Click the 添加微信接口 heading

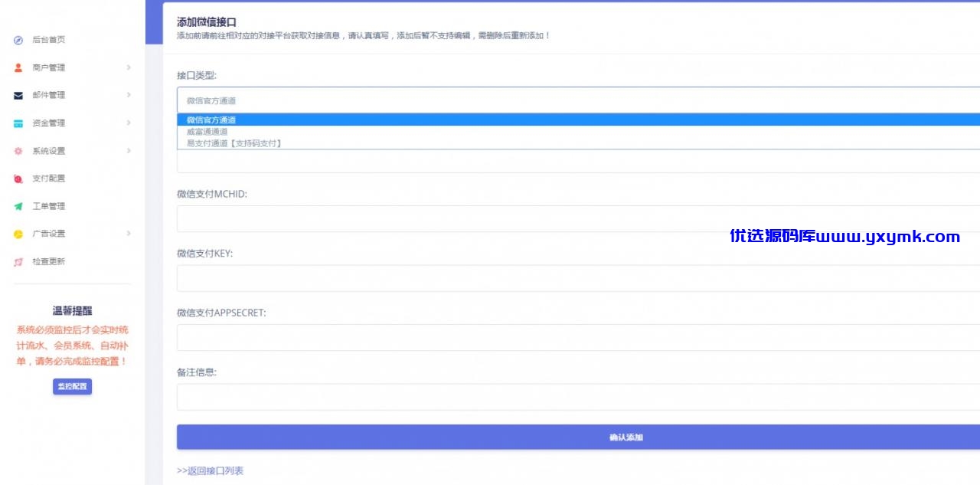point(207,22)
